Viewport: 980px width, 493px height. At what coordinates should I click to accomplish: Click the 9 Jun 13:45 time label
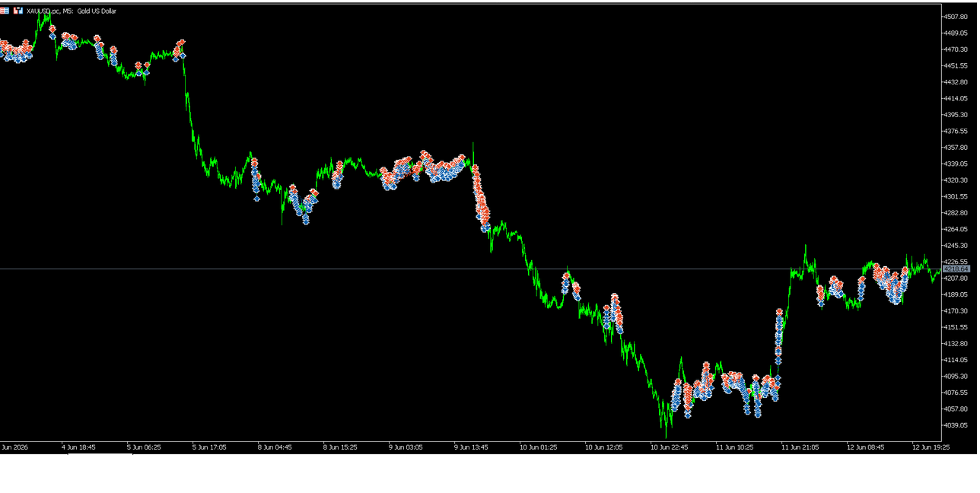[471, 447]
